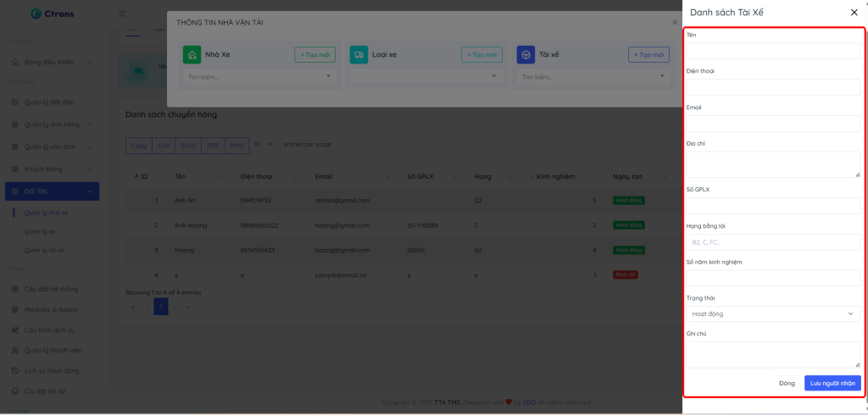This screenshot has width=868, height=415.
Task: Click the Cấu đặt hệ thống gear icon
Action: click(x=14, y=289)
